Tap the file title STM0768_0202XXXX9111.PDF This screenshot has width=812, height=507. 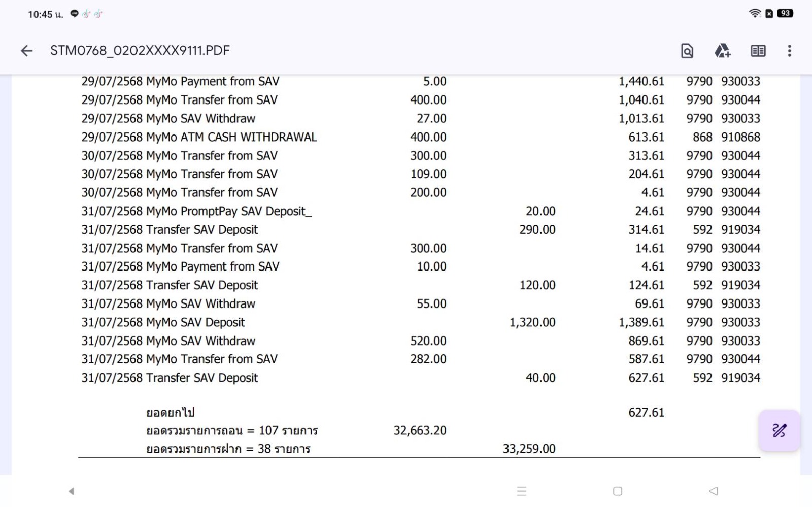point(140,51)
